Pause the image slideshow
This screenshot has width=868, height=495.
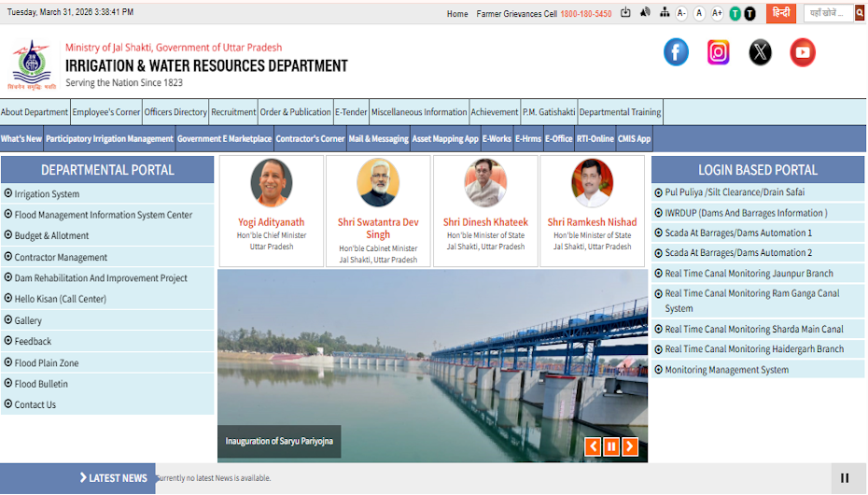click(611, 446)
